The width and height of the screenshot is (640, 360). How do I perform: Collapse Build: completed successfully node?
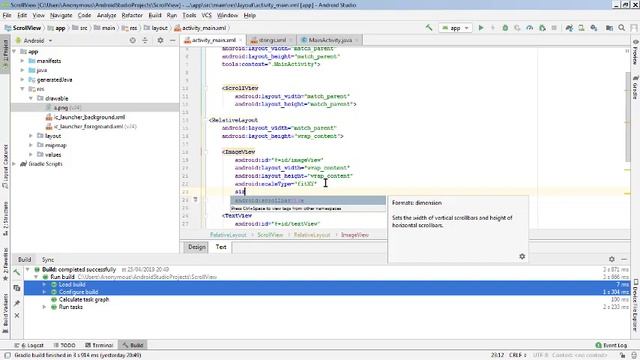coord(28,270)
